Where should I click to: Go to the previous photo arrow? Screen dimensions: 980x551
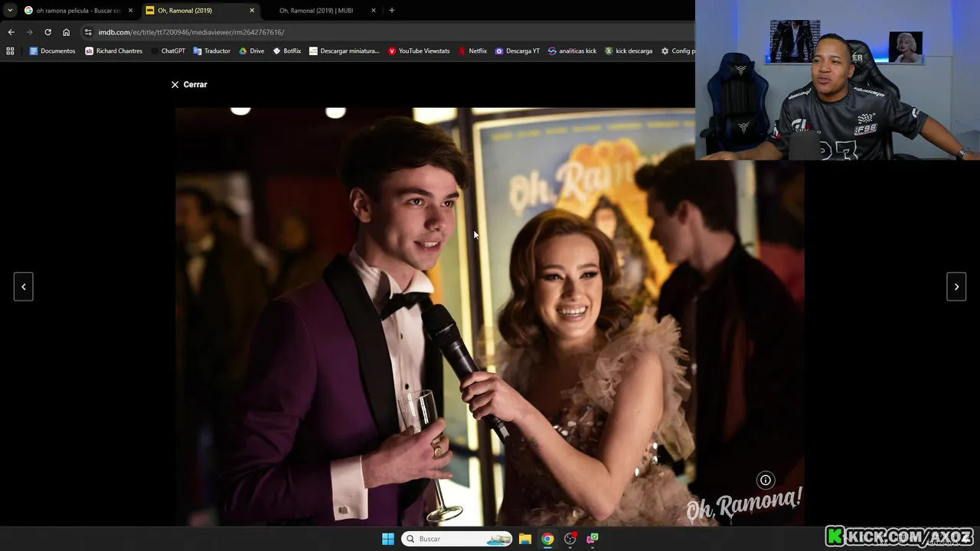[23, 287]
